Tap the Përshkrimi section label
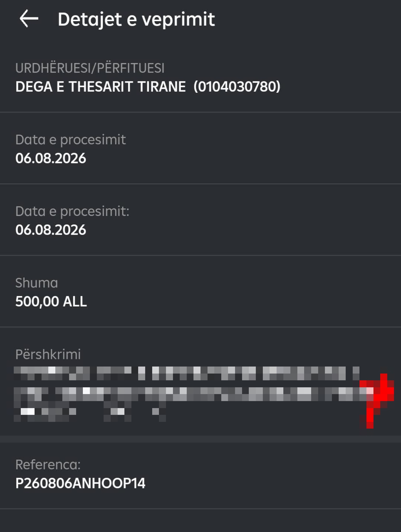Viewport: 401px width, 532px height. coord(48,354)
